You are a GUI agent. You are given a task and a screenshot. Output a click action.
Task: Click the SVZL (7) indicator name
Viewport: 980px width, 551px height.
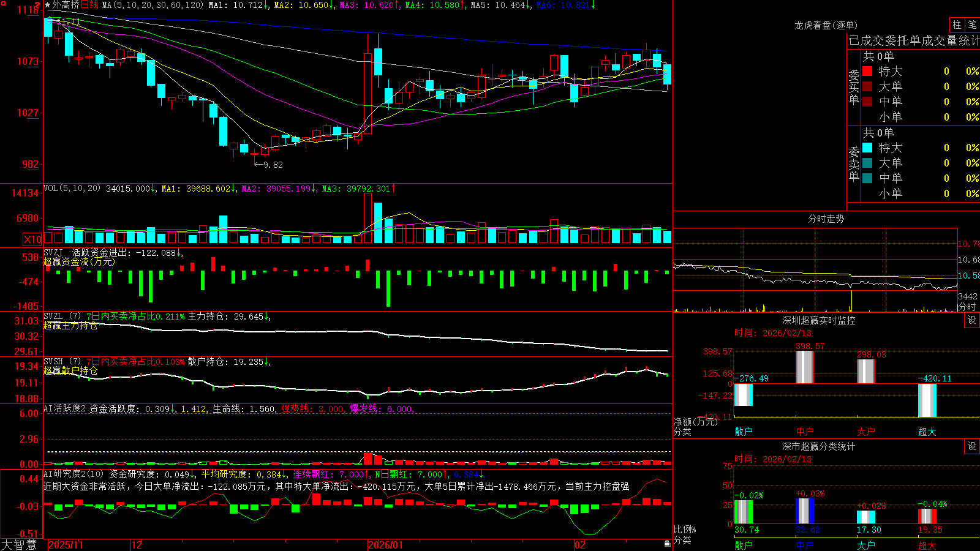point(62,317)
